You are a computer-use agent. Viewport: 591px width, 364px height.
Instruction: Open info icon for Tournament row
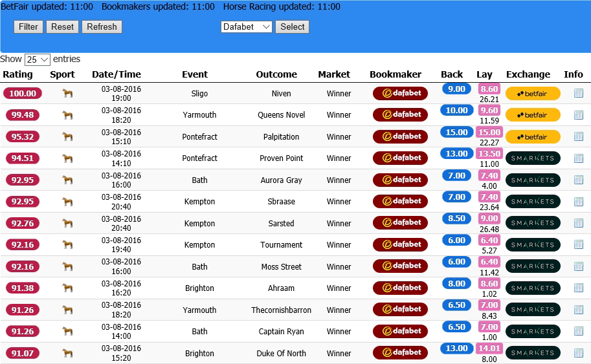[x=579, y=244]
